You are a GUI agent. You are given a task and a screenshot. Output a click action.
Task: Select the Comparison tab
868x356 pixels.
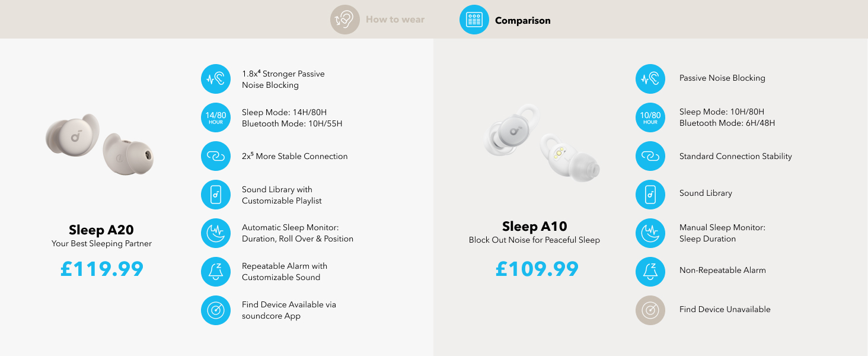[x=522, y=20]
